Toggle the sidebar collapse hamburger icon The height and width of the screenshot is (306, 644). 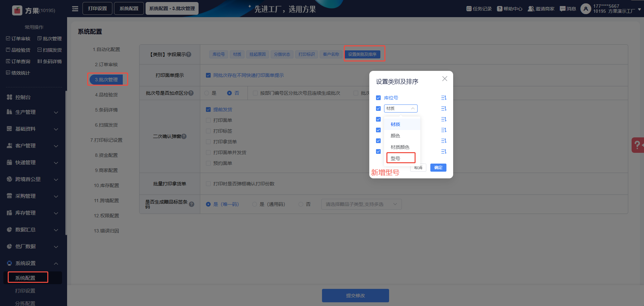tap(75, 9)
